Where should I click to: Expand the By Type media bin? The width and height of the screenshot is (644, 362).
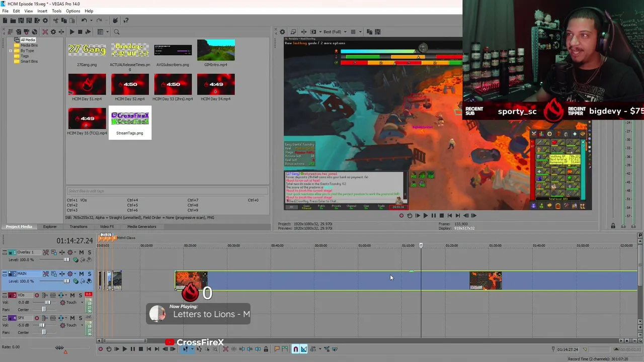(x=10, y=51)
